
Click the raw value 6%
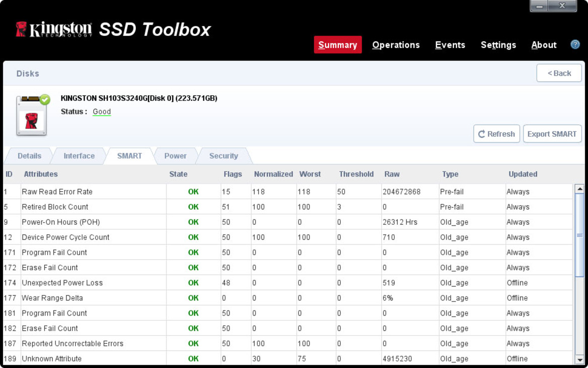point(388,298)
